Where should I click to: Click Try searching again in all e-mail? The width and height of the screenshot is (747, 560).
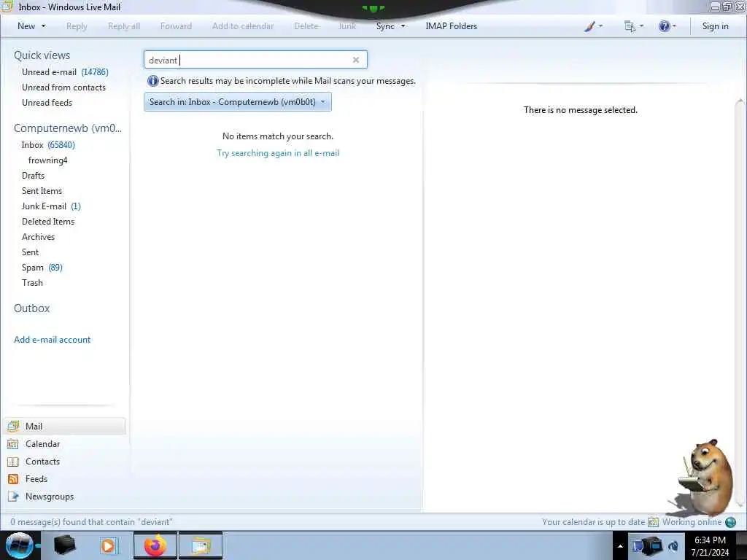[278, 153]
